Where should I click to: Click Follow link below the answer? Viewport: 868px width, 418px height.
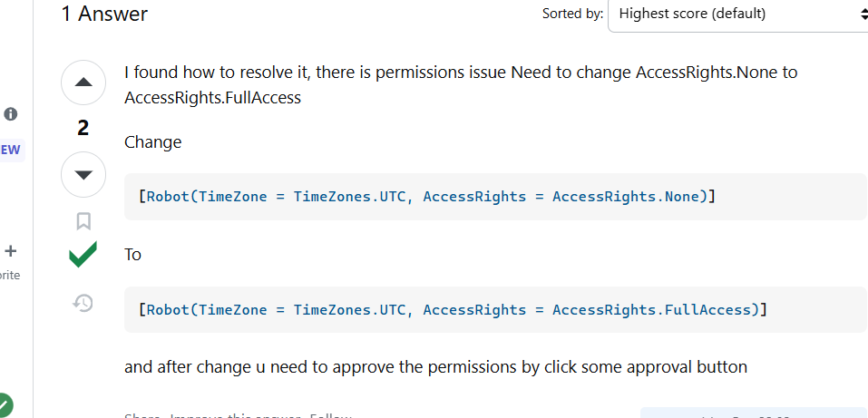tap(330, 415)
